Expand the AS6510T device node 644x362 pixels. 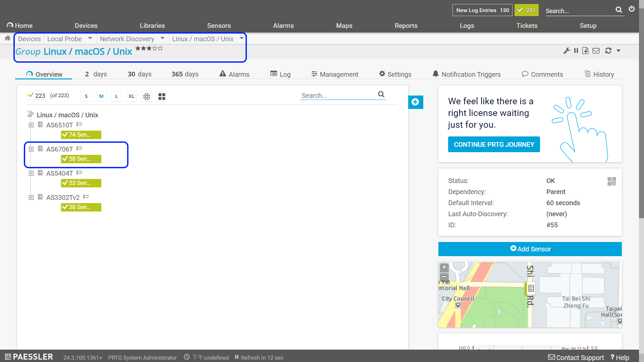coord(31,125)
